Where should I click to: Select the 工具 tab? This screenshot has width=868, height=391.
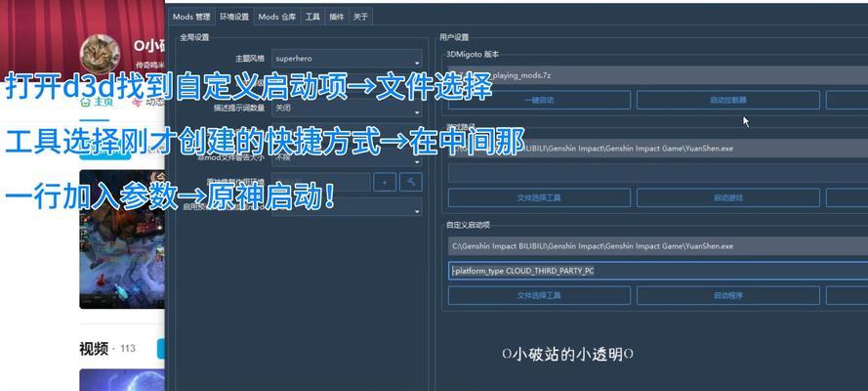(x=312, y=17)
